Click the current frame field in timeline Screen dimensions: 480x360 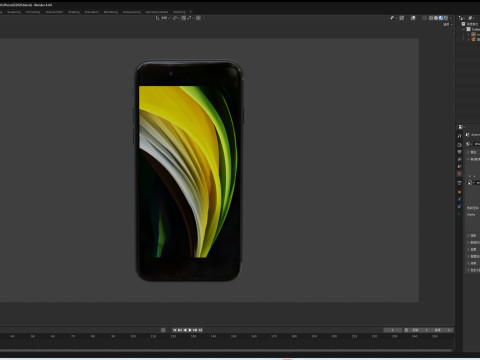[393, 330]
